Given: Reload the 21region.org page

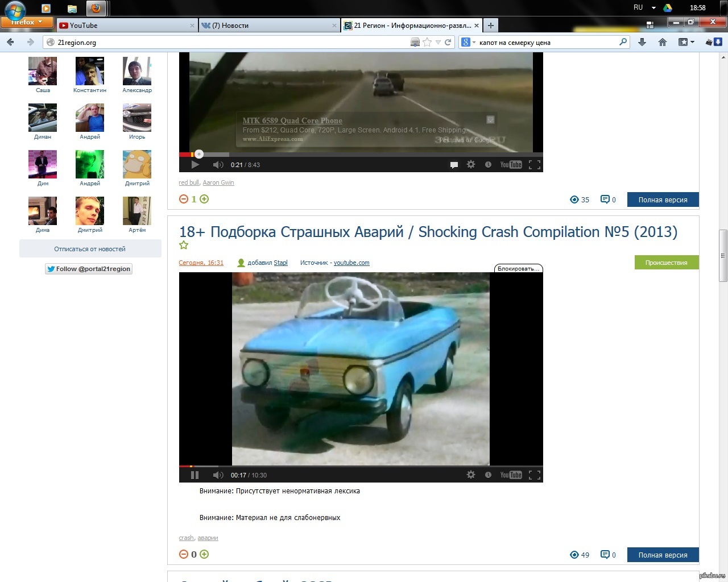Looking at the screenshot, I should click(x=448, y=42).
